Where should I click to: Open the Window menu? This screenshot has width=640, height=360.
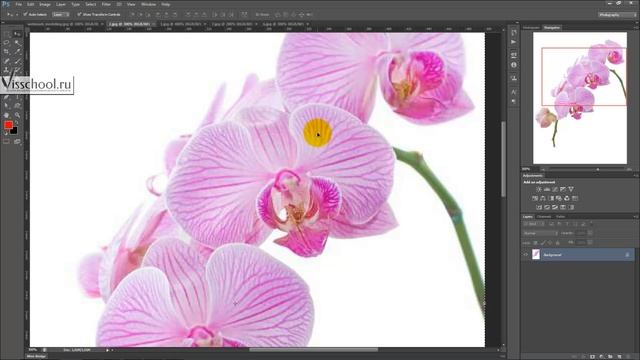148,4
